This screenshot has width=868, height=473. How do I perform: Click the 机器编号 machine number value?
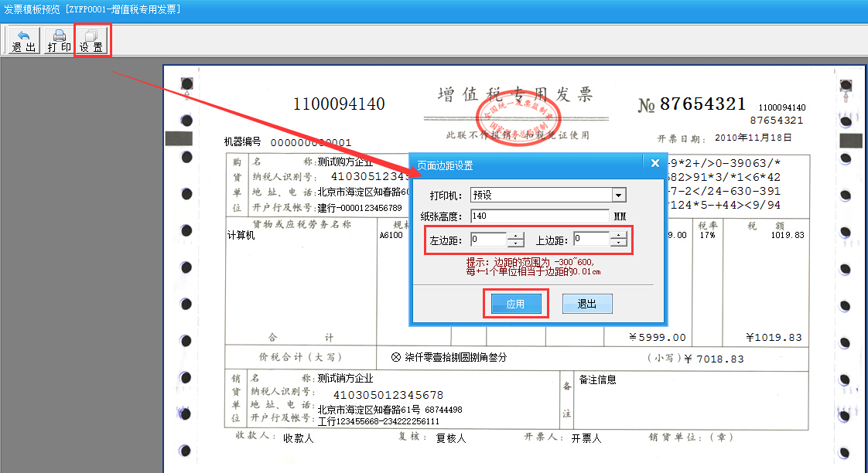pyautogui.click(x=311, y=143)
